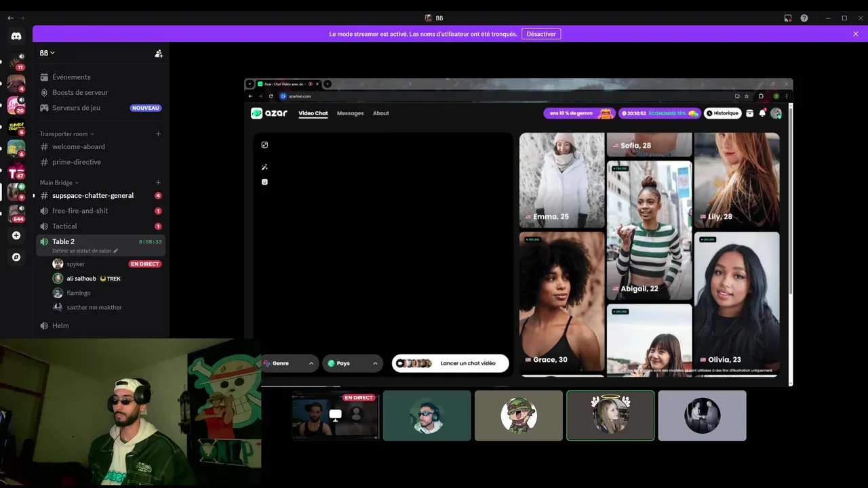Image resolution: width=868 pixels, height=488 pixels.
Task: Open tab search chevron in streamed browser
Action: point(250,84)
